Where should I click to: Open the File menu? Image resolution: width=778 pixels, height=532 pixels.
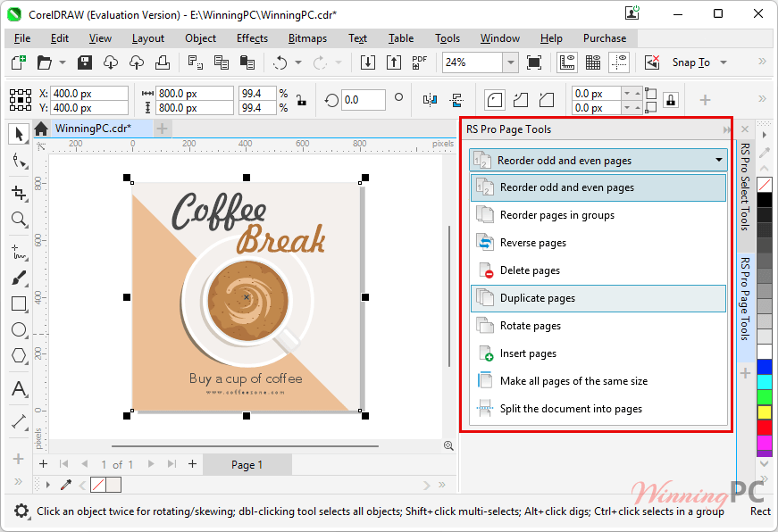coord(22,38)
